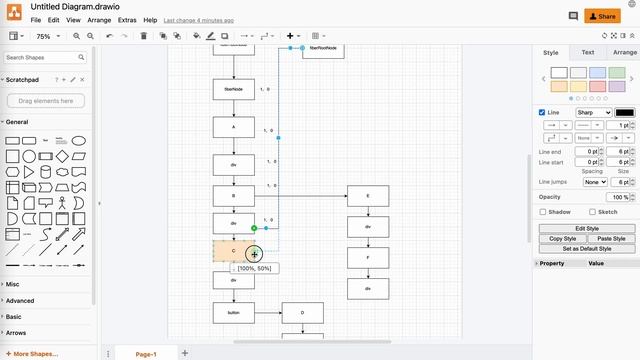Open fill color bucket tool

[x=196, y=36]
